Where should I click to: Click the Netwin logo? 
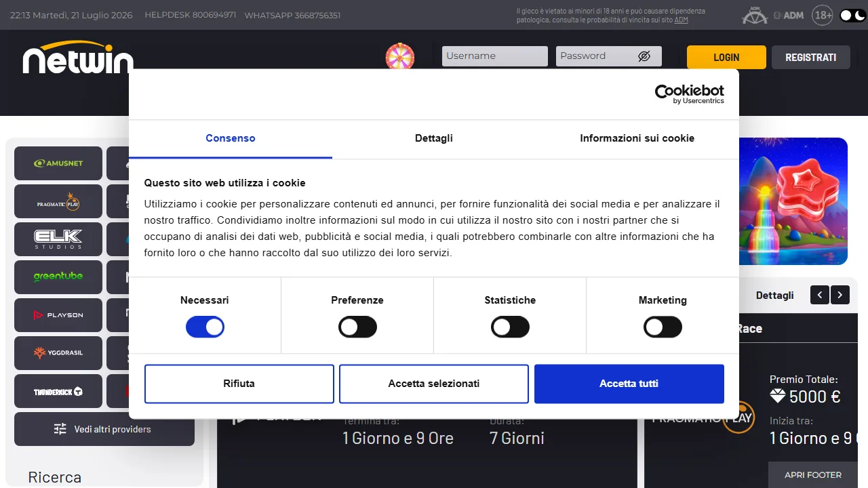(78, 57)
